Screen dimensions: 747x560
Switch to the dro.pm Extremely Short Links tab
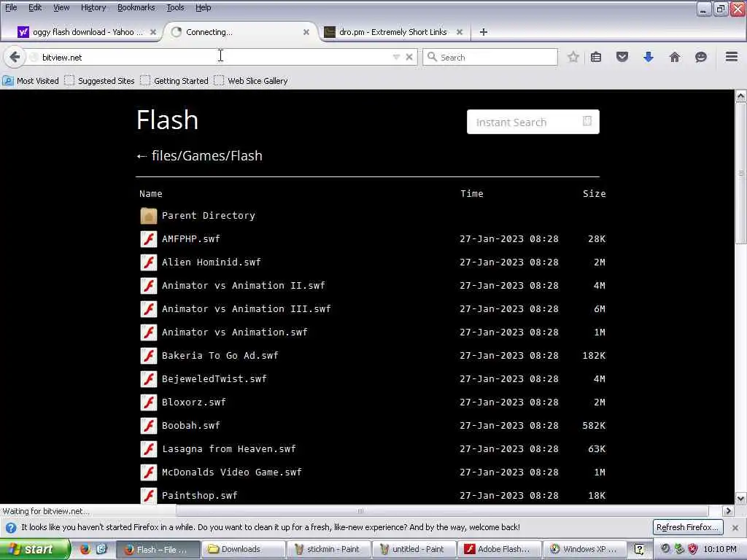click(x=392, y=32)
